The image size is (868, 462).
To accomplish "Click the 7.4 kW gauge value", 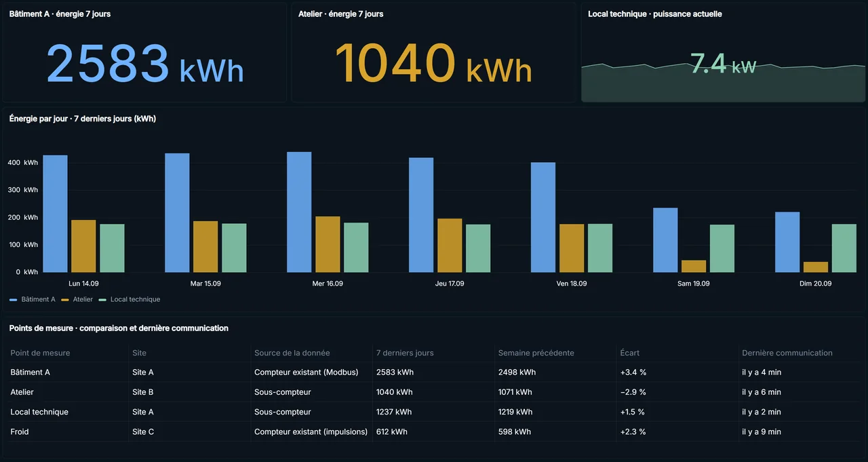I will 723,64.
